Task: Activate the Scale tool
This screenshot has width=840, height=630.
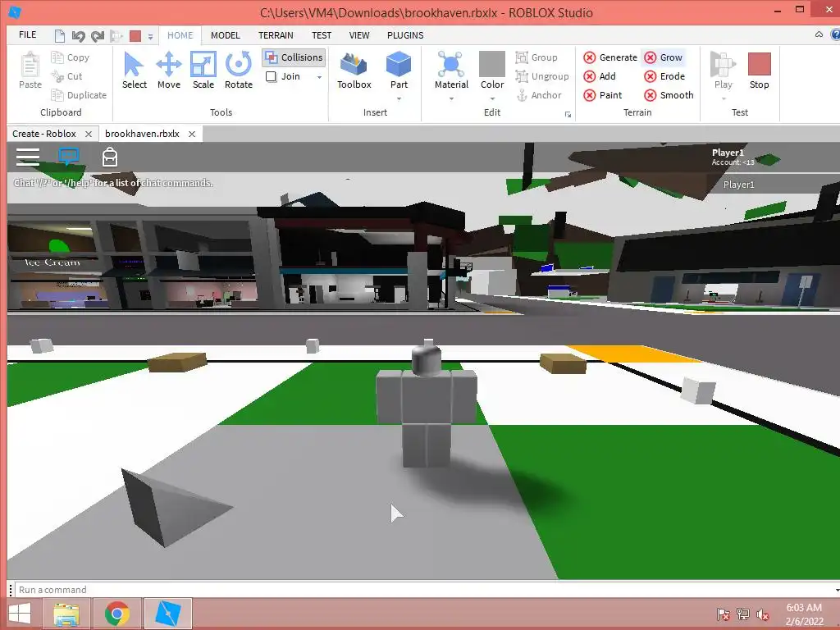Action: 203,71
